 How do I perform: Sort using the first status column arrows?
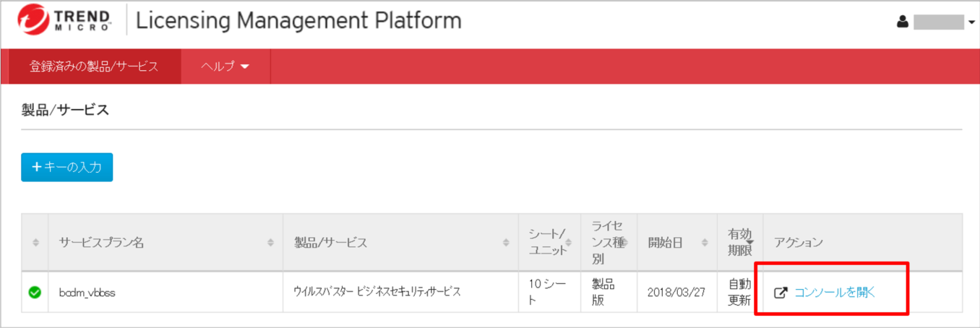[x=35, y=243]
